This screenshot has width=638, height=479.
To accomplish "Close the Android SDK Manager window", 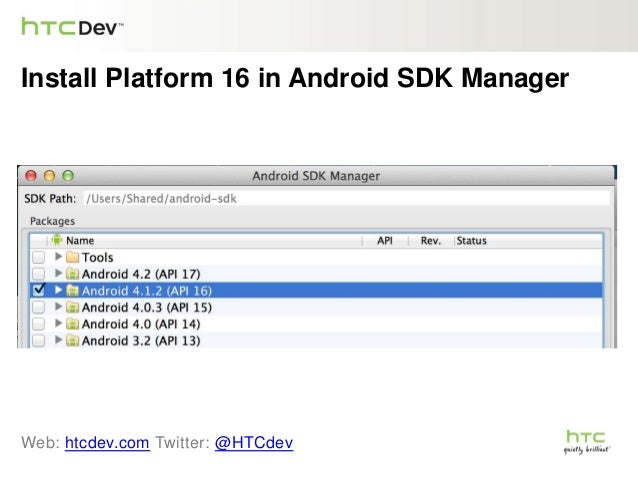I will (x=31, y=176).
